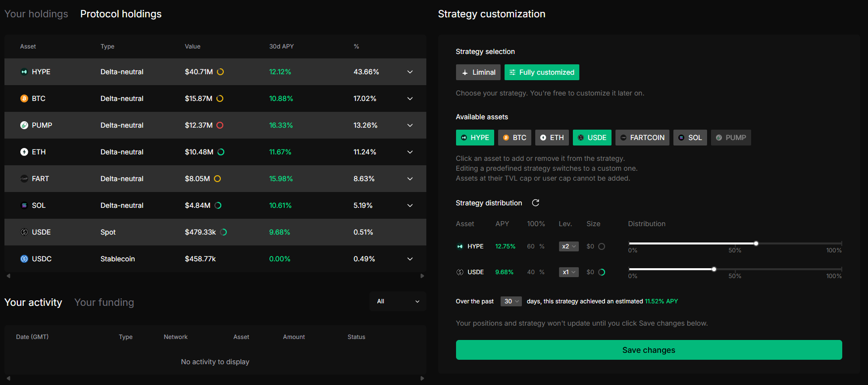Click the BTC coin icon in holdings table
The image size is (868, 385).
[24, 98]
